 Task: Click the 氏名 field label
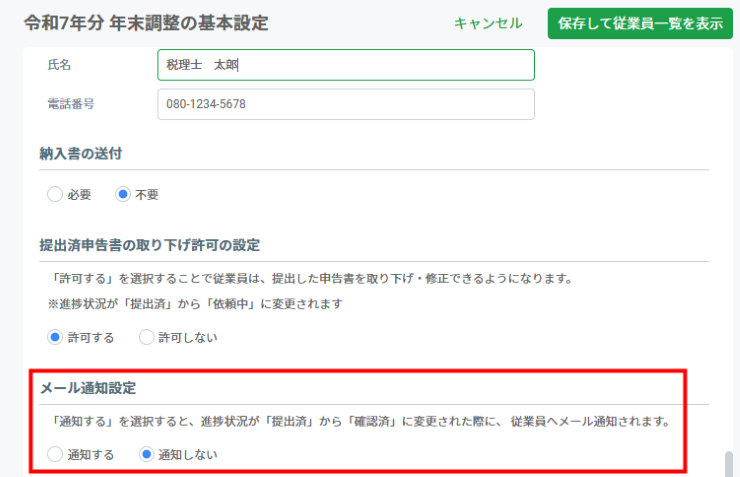(60, 65)
